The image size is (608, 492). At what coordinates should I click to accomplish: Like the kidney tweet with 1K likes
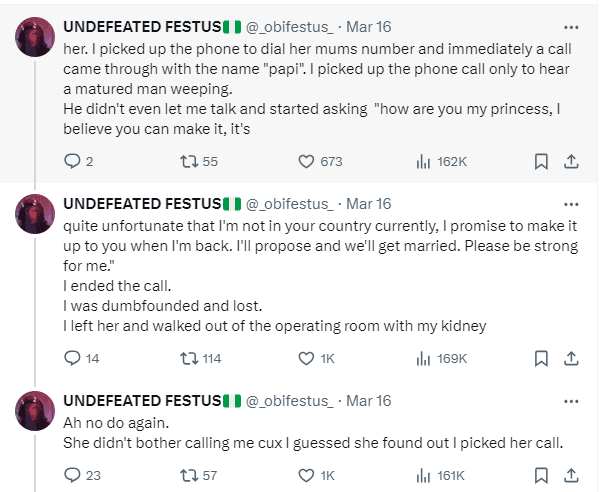pyautogui.click(x=309, y=358)
